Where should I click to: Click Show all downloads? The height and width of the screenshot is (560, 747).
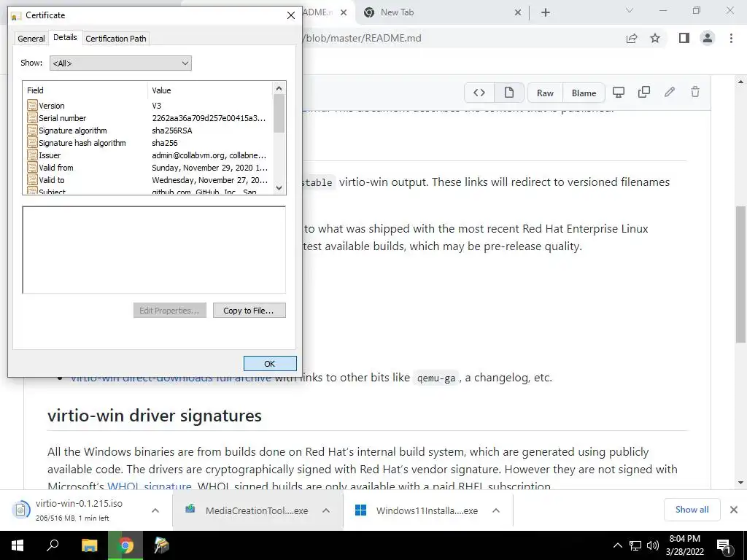pyautogui.click(x=692, y=510)
